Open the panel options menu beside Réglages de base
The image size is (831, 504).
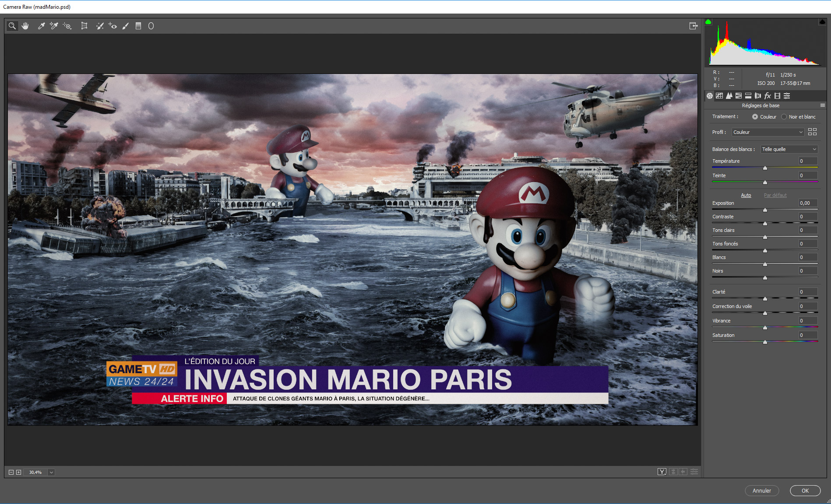[823, 105]
